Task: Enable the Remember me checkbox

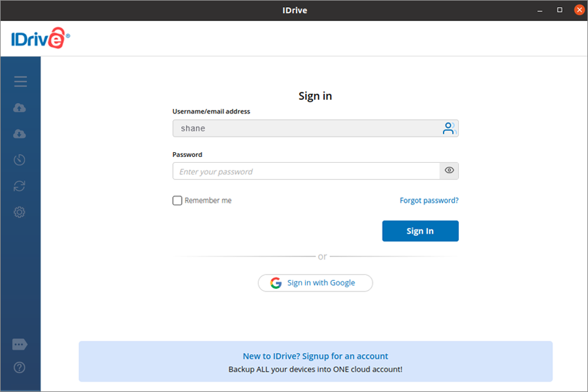Action: pyautogui.click(x=177, y=201)
